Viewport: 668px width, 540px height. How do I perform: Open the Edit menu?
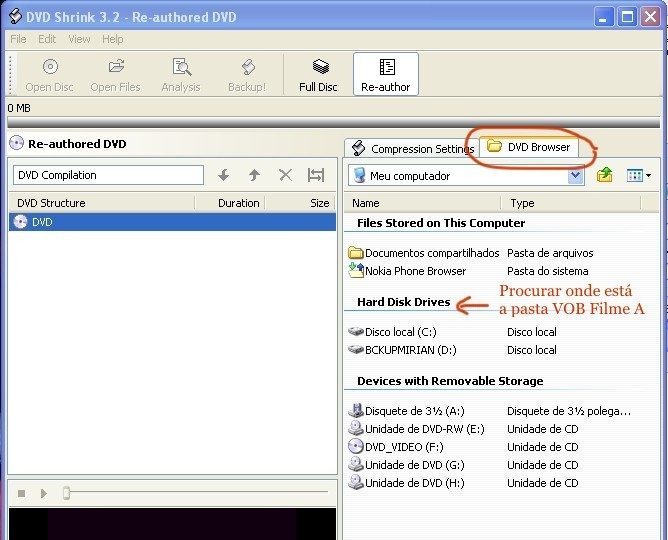click(47, 39)
